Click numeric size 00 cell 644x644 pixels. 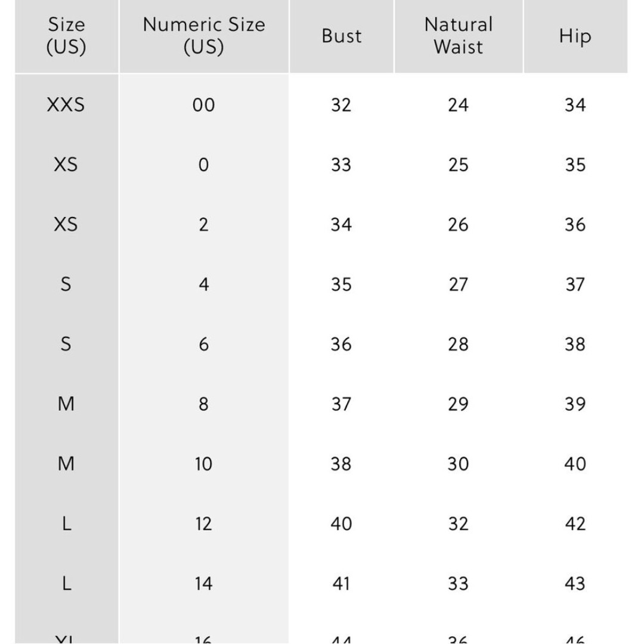pos(204,105)
